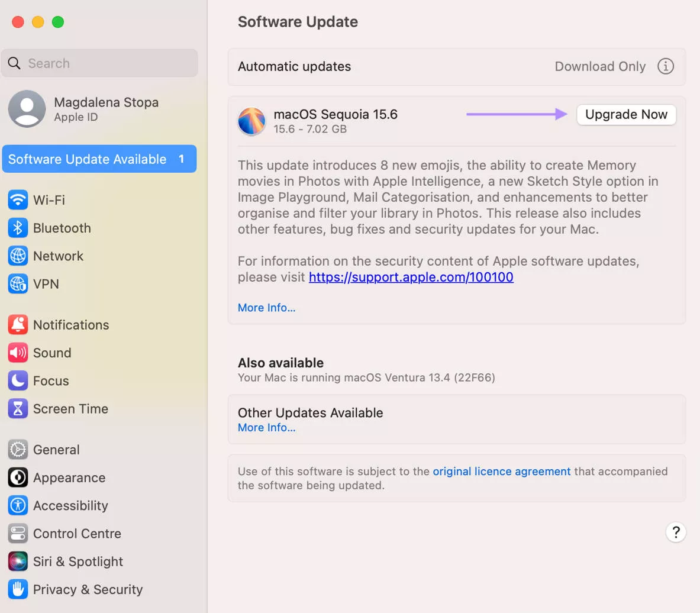Viewport: 700px width, 613px height.
Task: Click the Appearance settings icon
Action: coord(18,478)
